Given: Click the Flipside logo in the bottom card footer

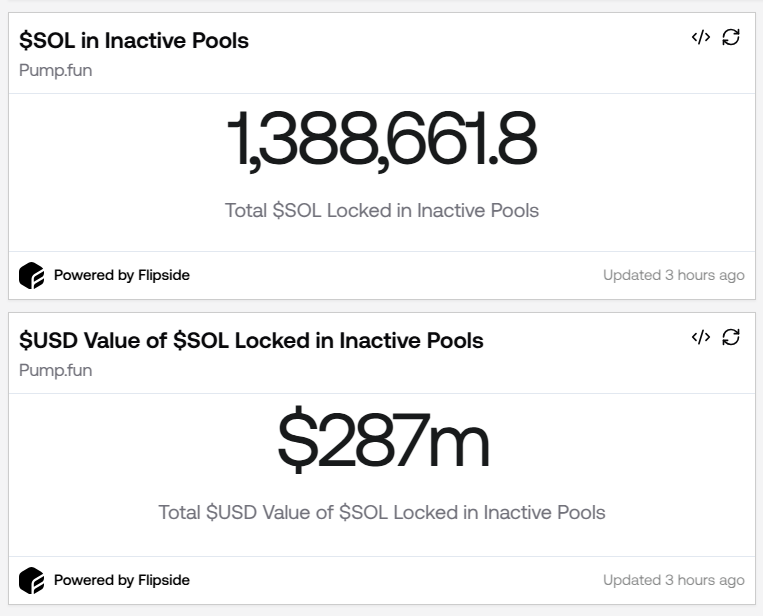Looking at the screenshot, I should 32,580.
